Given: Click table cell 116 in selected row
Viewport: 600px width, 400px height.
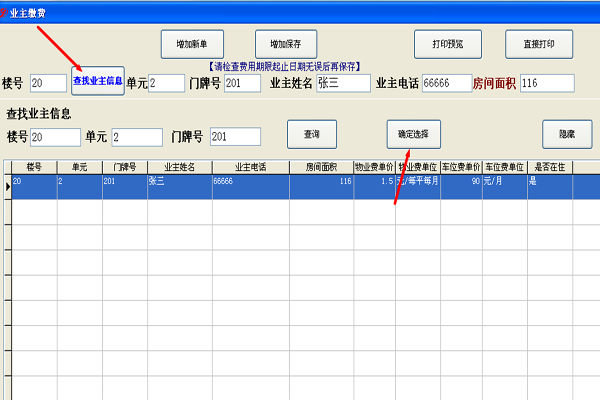Looking at the screenshot, I should tap(321, 187).
